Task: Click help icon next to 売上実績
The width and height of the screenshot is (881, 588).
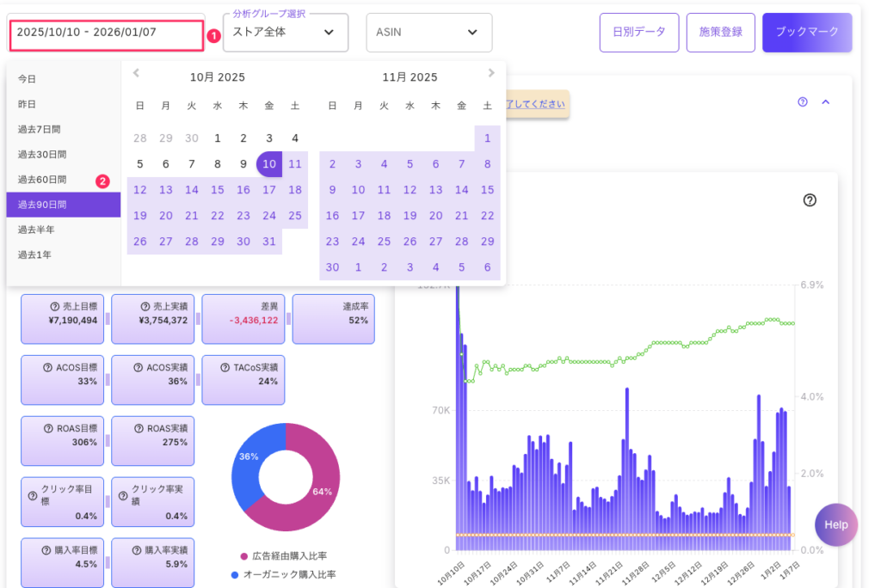Action: point(145,307)
